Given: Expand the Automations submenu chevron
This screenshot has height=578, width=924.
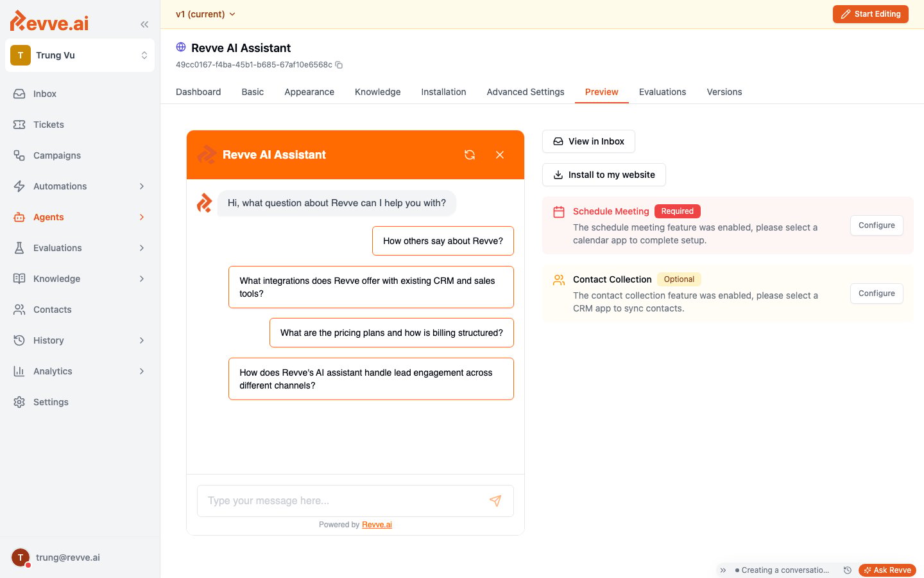Looking at the screenshot, I should click(x=142, y=186).
